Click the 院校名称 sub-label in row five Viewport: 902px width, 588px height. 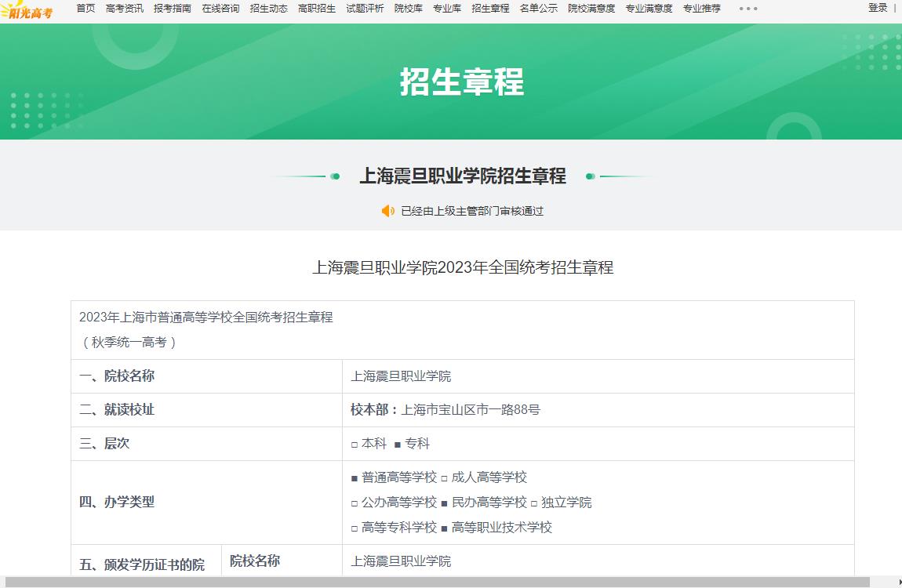tap(255, 561)
